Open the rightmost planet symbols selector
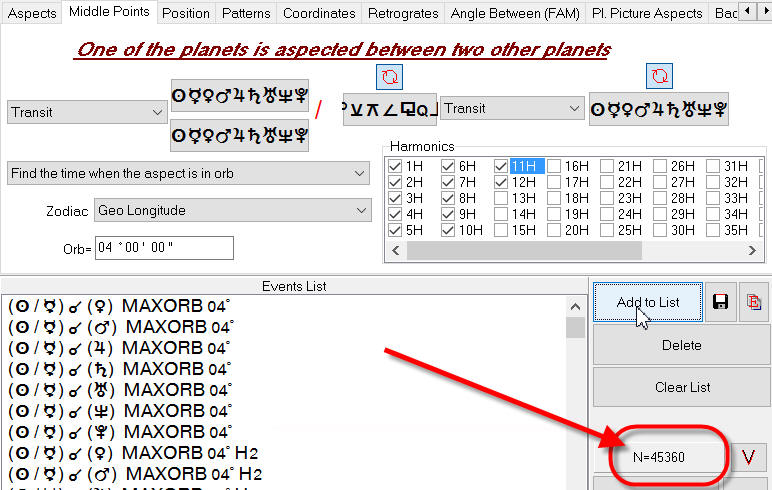The width and height of the screenshot is (772, 490). tap(658, 109)
